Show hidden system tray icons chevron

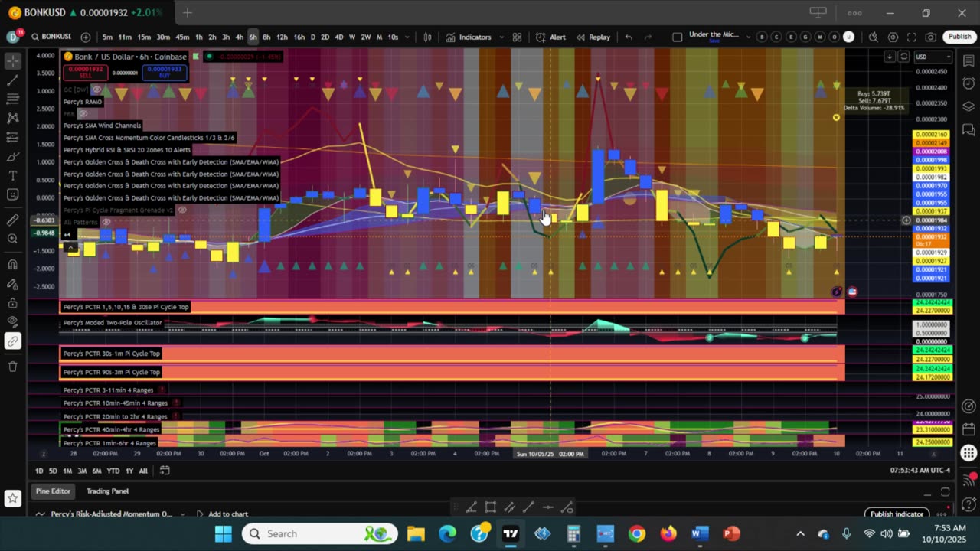click(800, 533)
